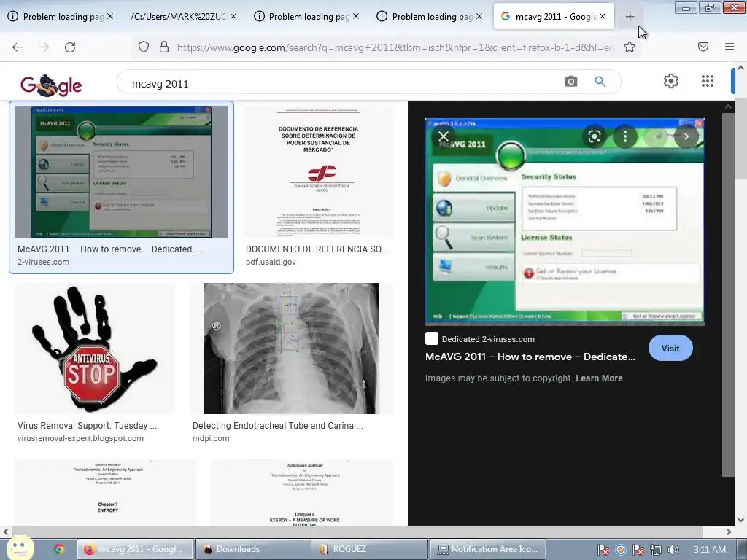Open the Google apps grid

[x=708, y=81]
